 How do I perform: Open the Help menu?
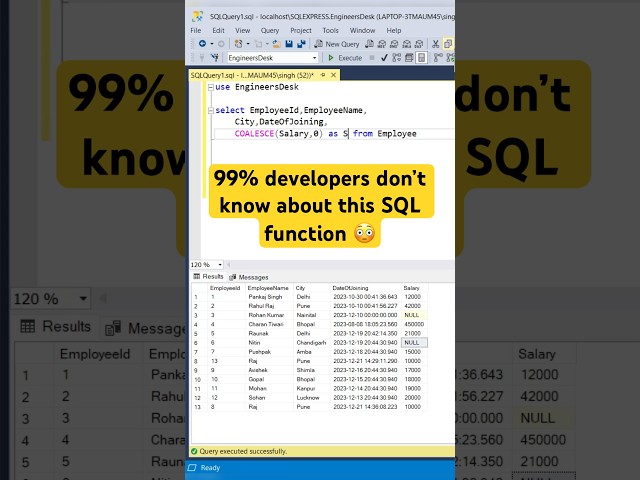pyautogui.click(x=394, y=30)
